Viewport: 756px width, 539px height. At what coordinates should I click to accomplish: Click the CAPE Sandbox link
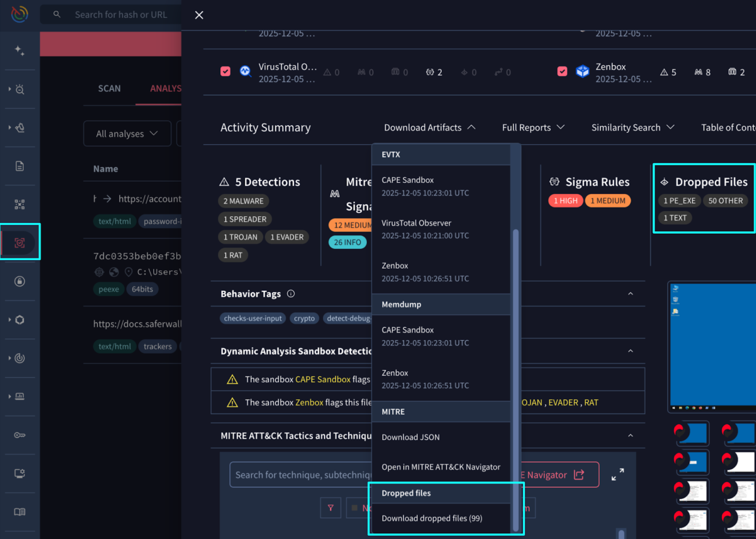click(323, 379)
